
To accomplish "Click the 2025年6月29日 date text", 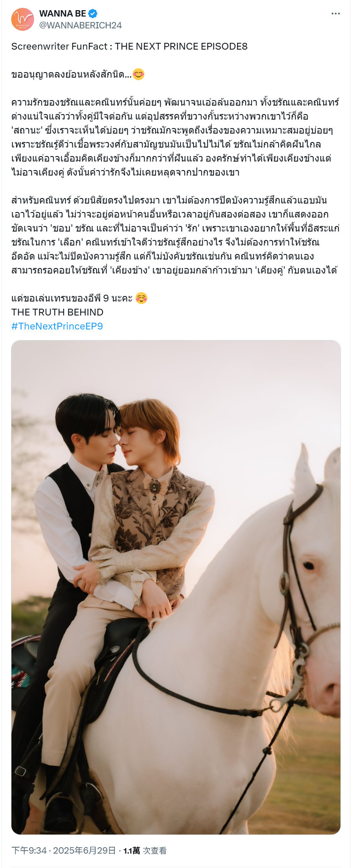I will coord(84,850).
